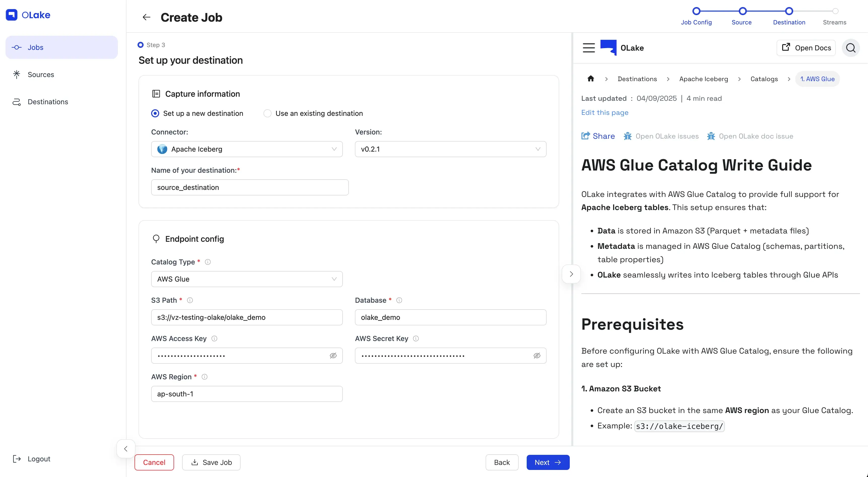Image resolution: width=868 pixels, height=477 pixels.
Task: Click the AWS Region info icon
Action: pos(205,377)
